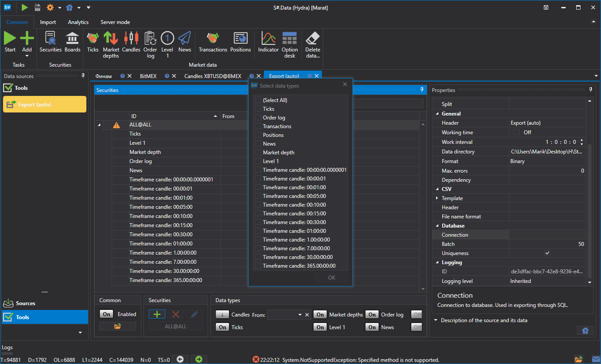Viewport: 601px width, 364px height.
Task: Check the Positions data type checkbox
Action: pos(258,135)
